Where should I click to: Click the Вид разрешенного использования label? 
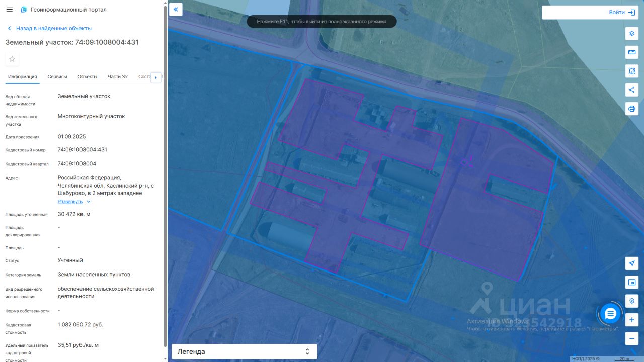24,293
